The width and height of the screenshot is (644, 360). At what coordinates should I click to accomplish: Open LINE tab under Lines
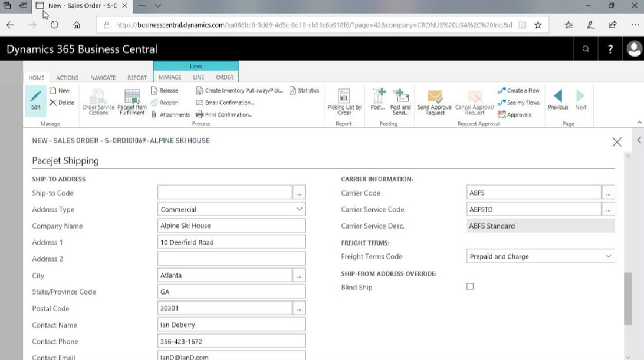point(198,77)
